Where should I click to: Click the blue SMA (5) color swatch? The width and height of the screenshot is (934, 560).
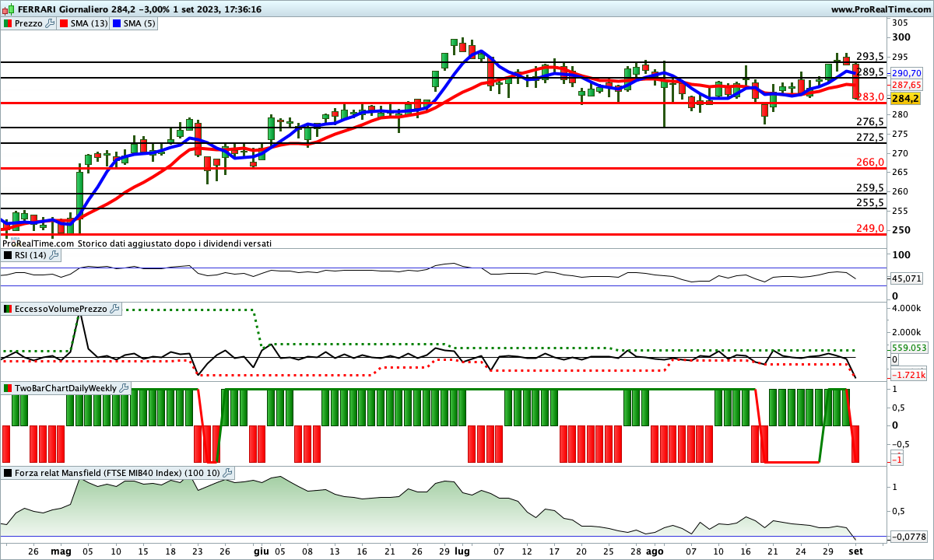118,23
